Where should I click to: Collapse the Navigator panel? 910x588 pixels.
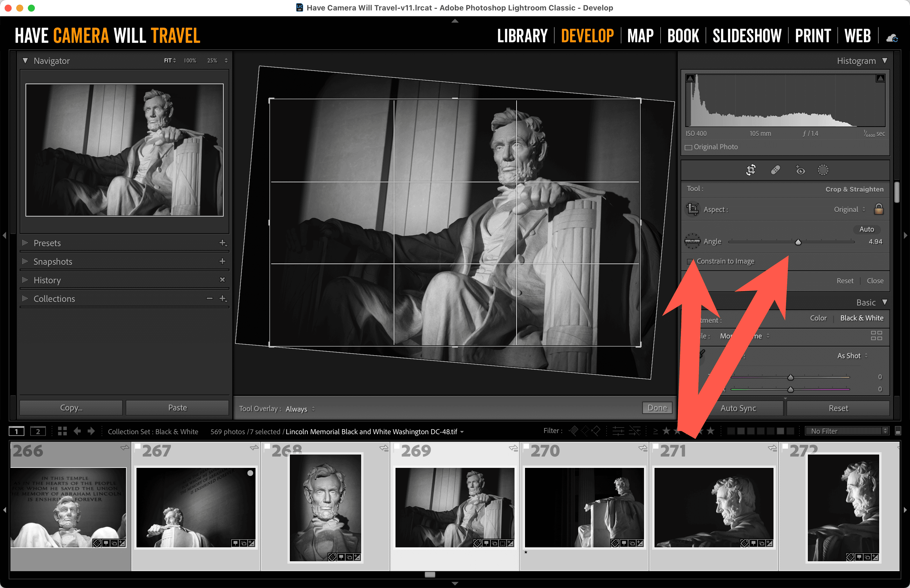click(25, 61)
